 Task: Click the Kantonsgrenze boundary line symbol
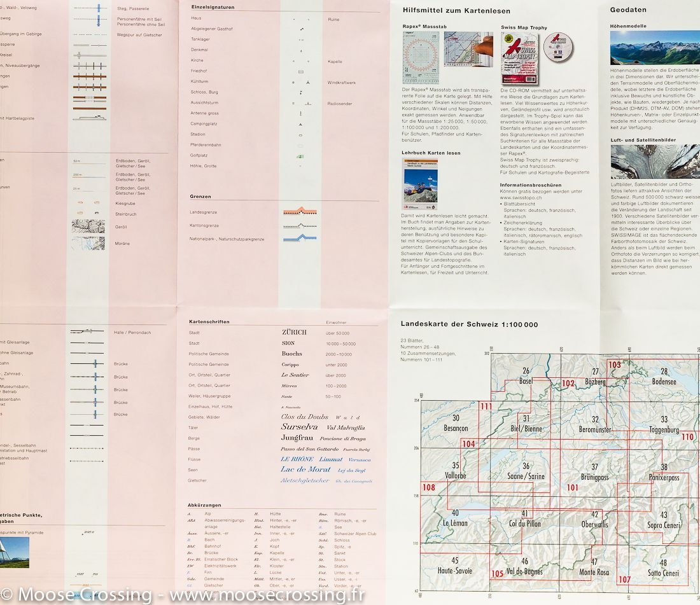coord(300,225)
